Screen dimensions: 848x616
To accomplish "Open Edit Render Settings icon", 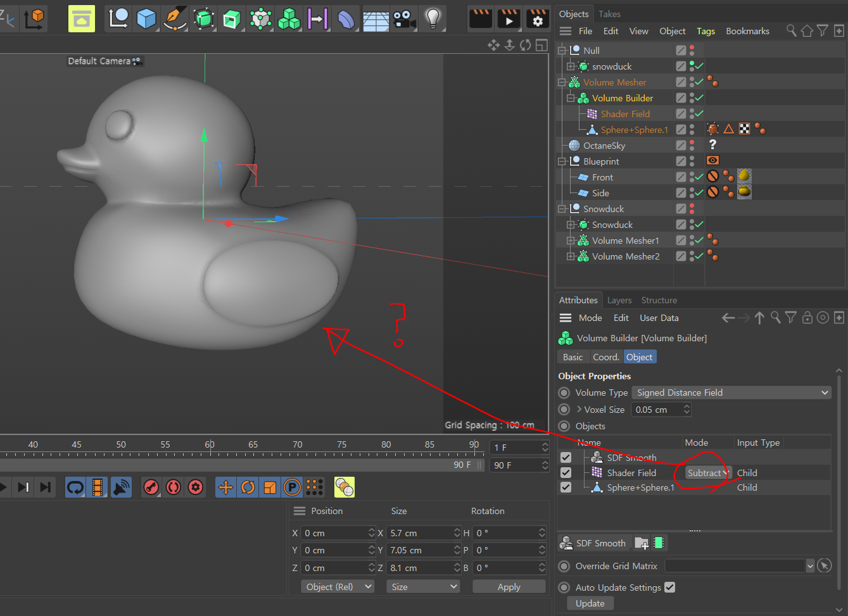I will click(x=538, y=19).
